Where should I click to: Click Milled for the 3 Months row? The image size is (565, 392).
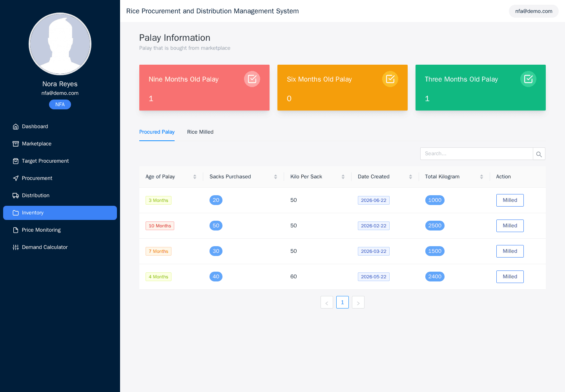coord(510,200)
